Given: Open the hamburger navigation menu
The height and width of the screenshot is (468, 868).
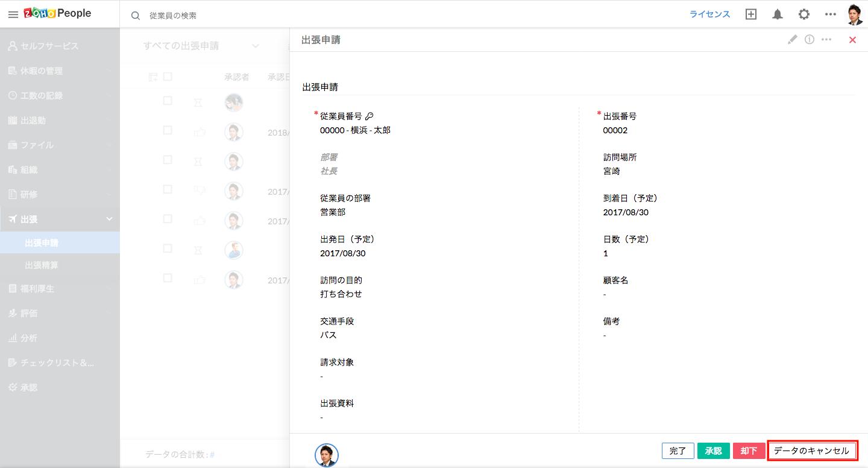Looking at the screenshot, I should coord(13,14).
